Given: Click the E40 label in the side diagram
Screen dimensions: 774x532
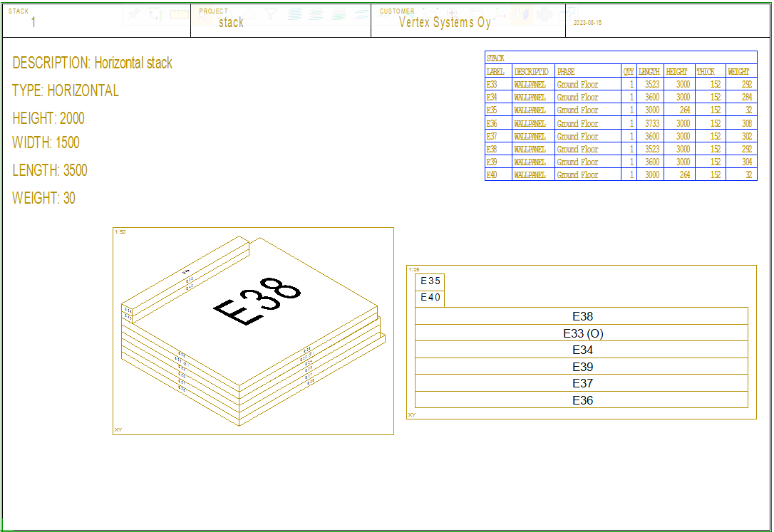Looking at the screenshot, I should (430, 298).
